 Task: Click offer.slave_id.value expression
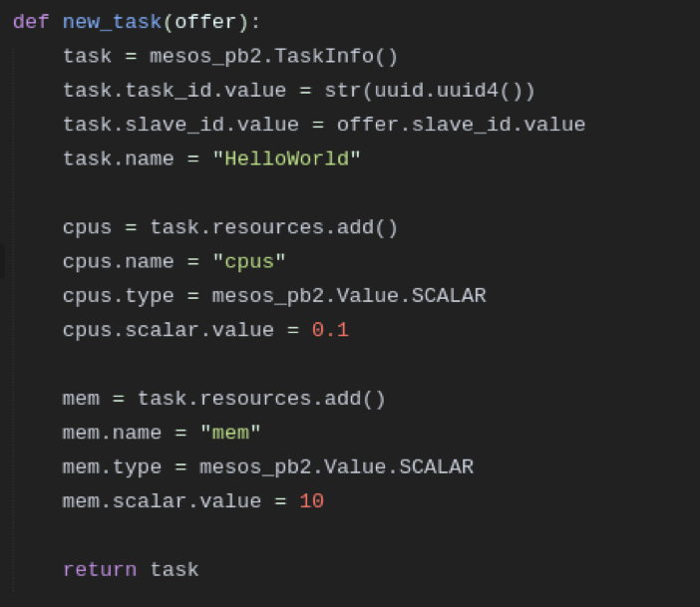(x=461, y=125)
